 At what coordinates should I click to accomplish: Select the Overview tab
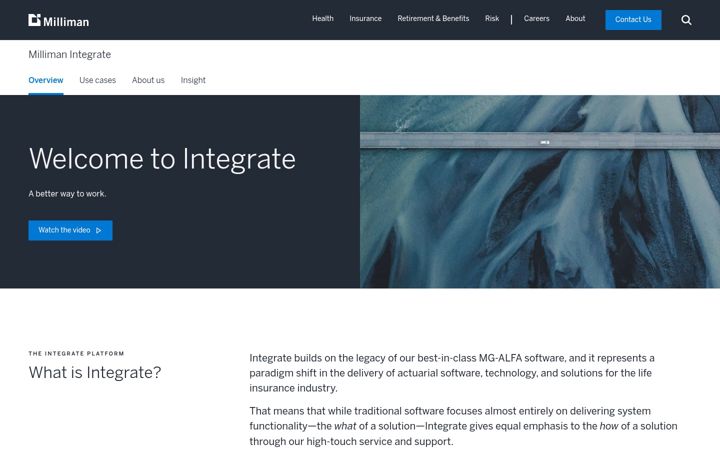[x=46, y=80]
